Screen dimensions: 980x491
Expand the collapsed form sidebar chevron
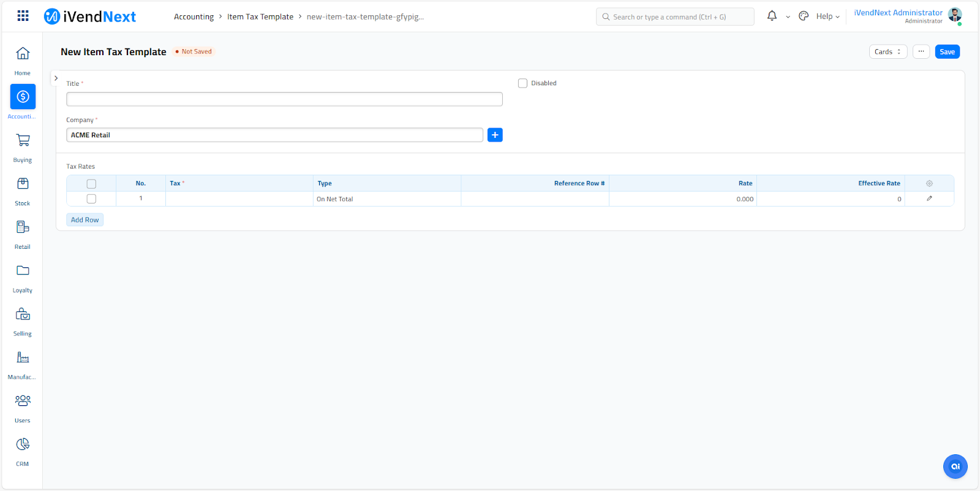point(56,78)
